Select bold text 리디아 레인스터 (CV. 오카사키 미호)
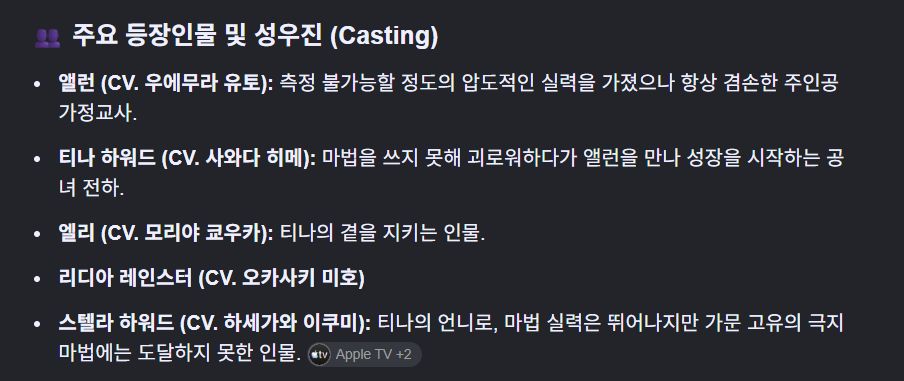Screen dimensions: 904x381 tap(212, 279)
